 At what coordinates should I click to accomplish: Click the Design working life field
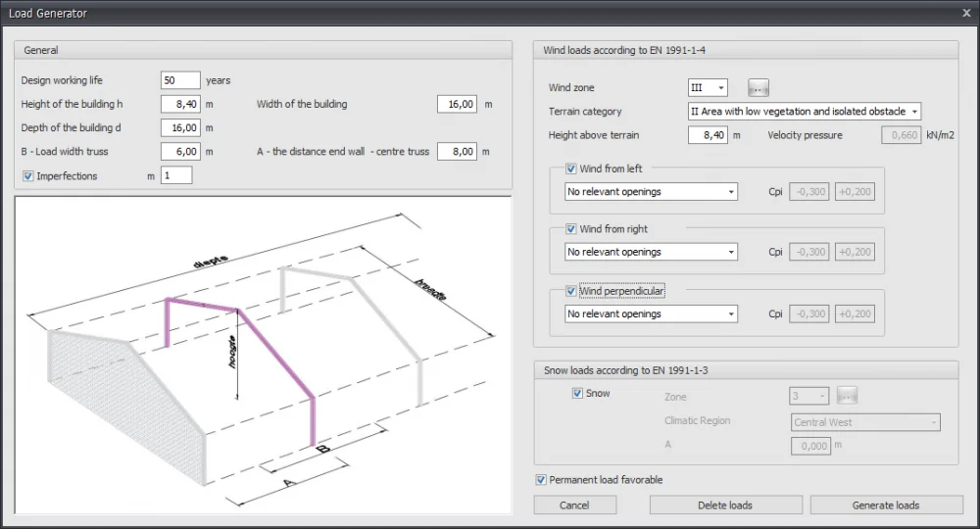[180, 80]
